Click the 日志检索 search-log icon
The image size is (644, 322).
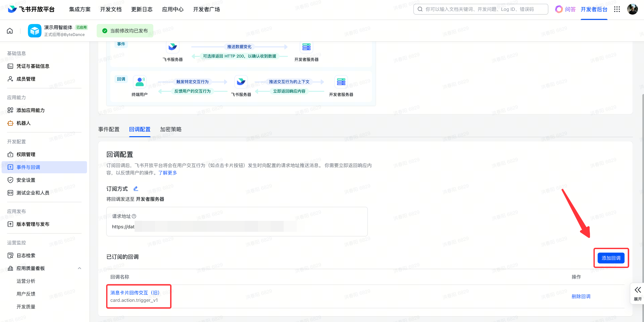(11, 255)
